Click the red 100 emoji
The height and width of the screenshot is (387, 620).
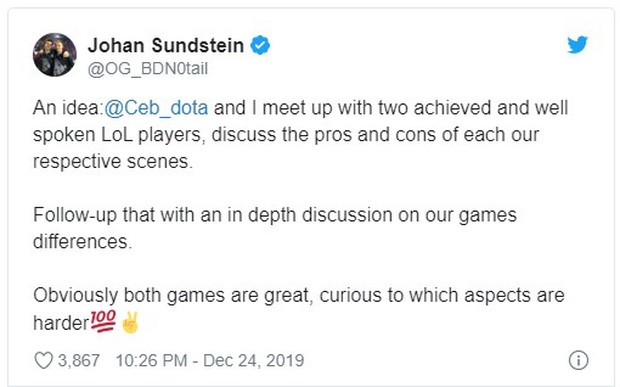pos(103,321)
